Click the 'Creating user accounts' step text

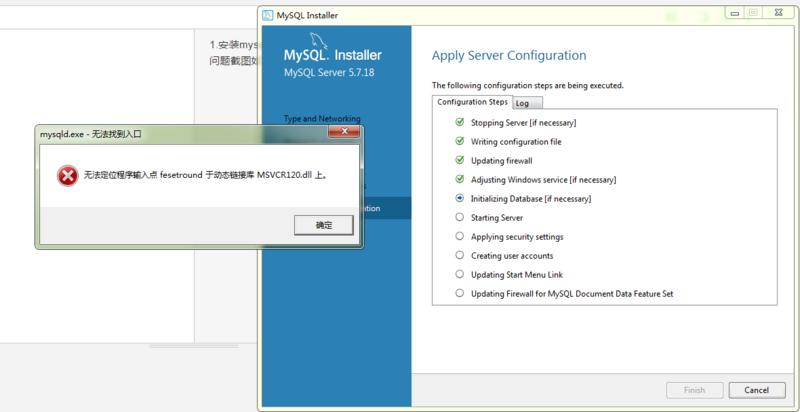click(x=512, y=256)
